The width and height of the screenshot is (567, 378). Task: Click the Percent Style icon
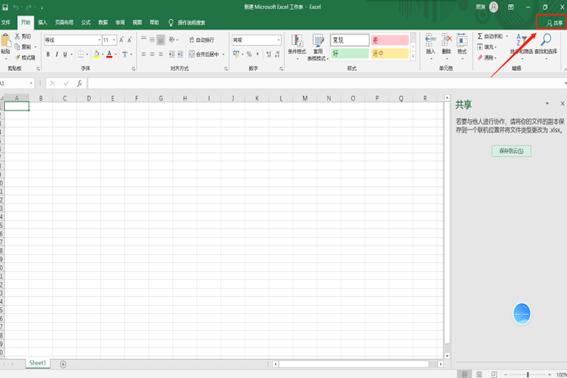click(249, 54)
